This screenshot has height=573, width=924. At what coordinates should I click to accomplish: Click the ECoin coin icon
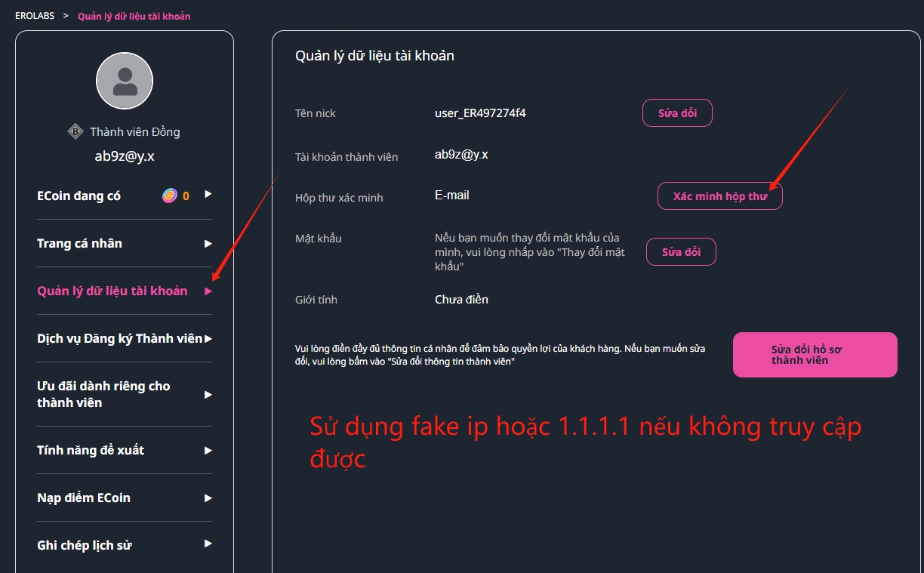pyautogui.click(x=169, y=196)
